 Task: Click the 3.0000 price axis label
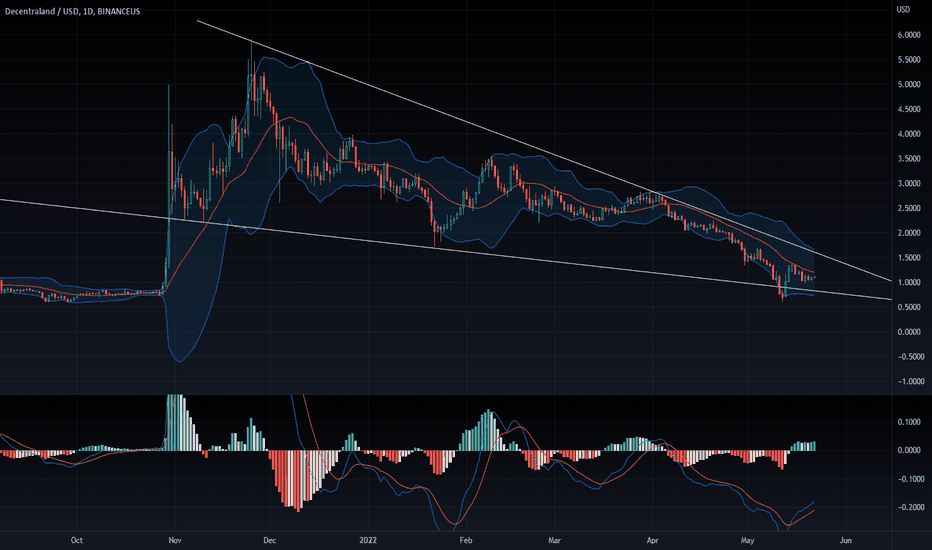909,184
